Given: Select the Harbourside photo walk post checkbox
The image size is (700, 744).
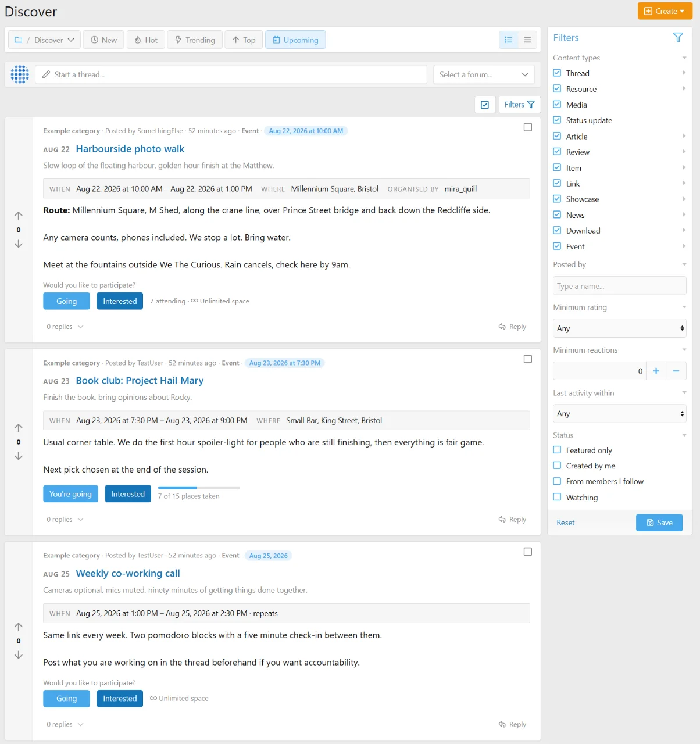Looking at the screenshot, I should (528, 127).
